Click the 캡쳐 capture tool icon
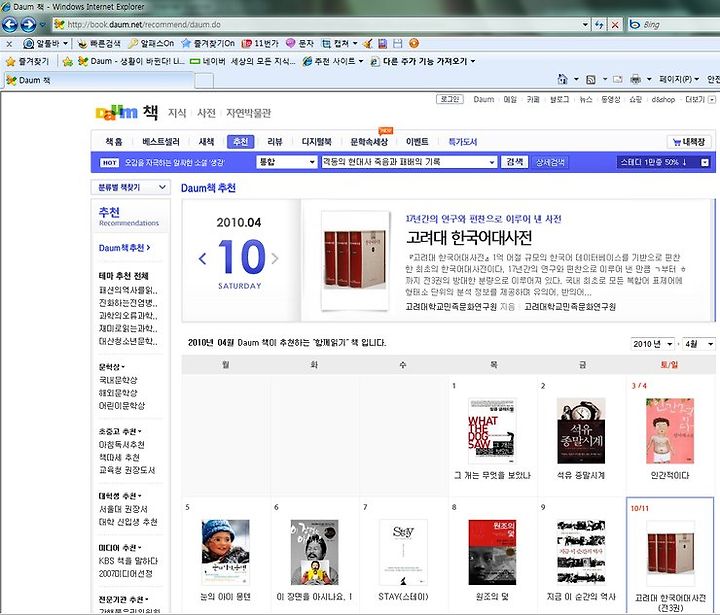 pos(326,44)
